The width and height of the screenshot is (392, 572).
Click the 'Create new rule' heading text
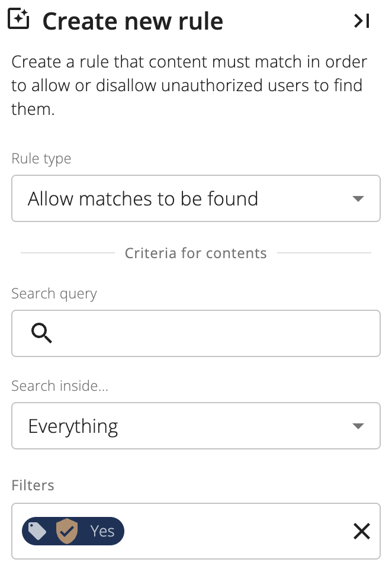click(x=133, y=21)
